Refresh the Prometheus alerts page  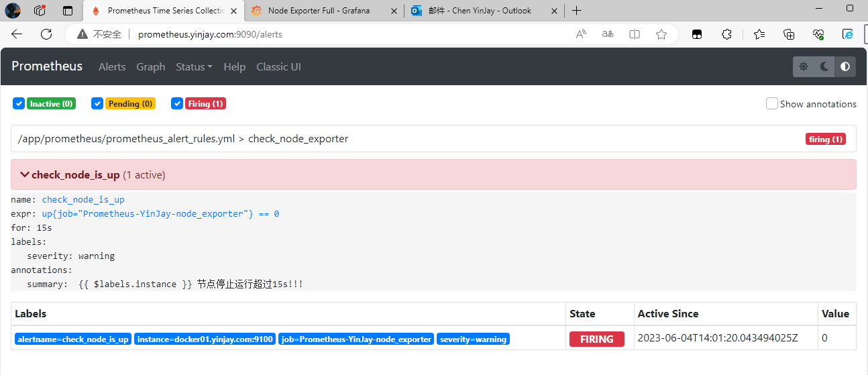coord(46,34)
